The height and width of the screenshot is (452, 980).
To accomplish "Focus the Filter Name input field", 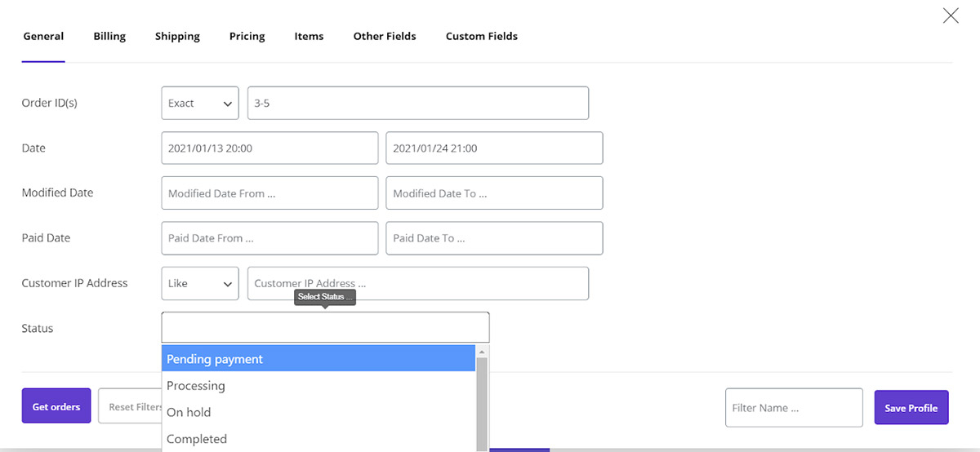I will [x=793, y=408].
